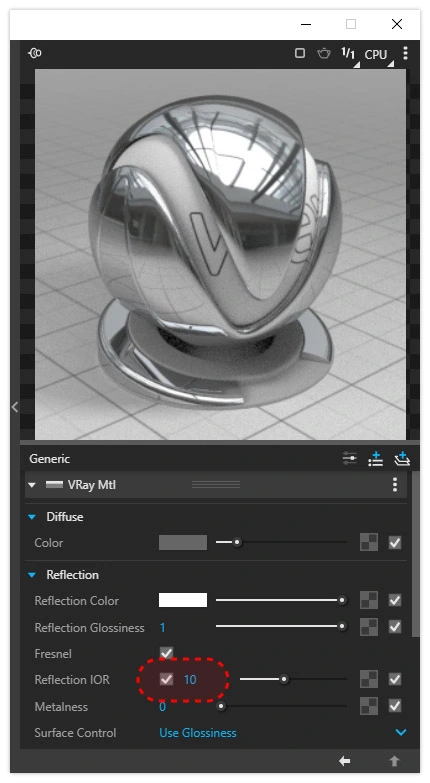Click the VRay Mtl layer icon
This screenshot has height=783, width=430.
pyautogui.click(x=54, y=484)
